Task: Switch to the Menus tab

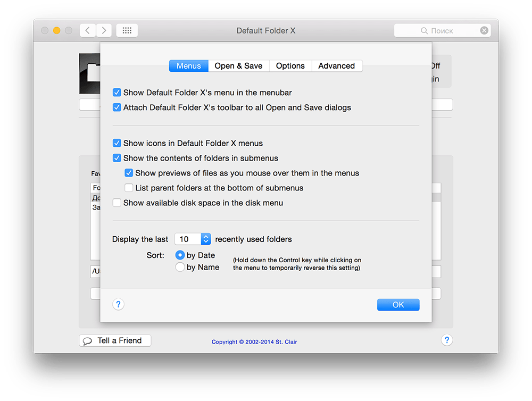Action: [x=189, y=66]
